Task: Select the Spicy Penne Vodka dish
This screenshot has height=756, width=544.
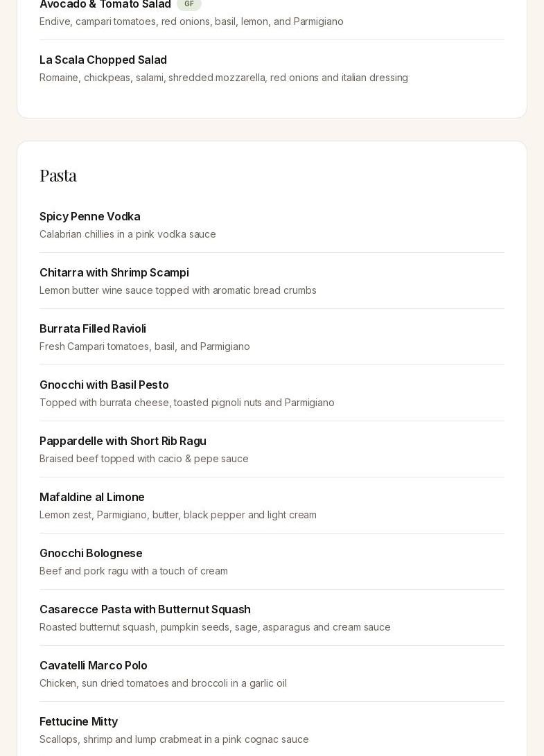Action: click(90, 217)
